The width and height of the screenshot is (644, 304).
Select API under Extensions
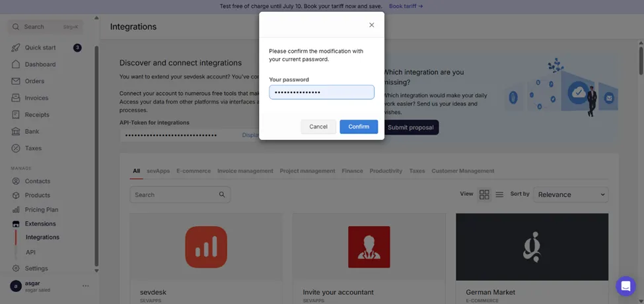point(31,253)
